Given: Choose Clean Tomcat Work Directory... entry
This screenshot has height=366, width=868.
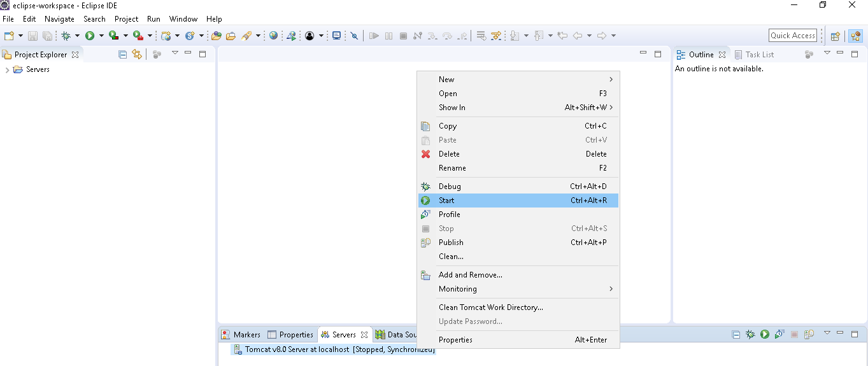Looking at the screenshot, I should click(518, 307).
